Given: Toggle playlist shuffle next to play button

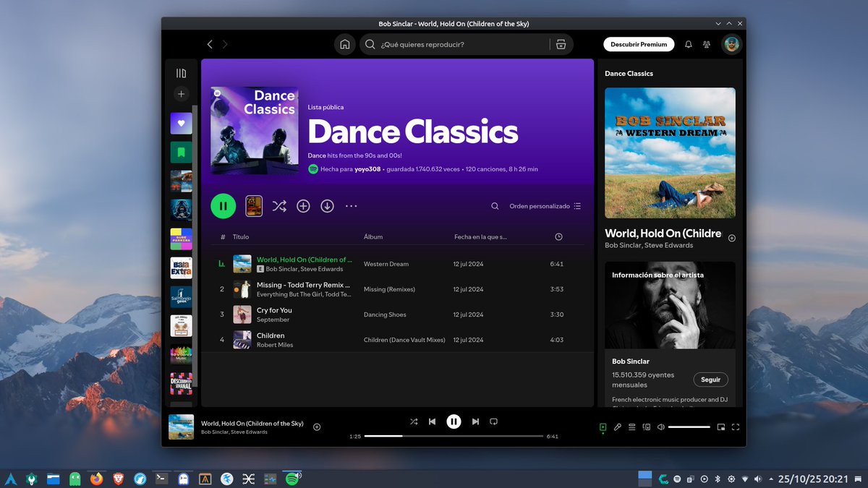Looking at the screenshot, I should click(x=279, y=206).
